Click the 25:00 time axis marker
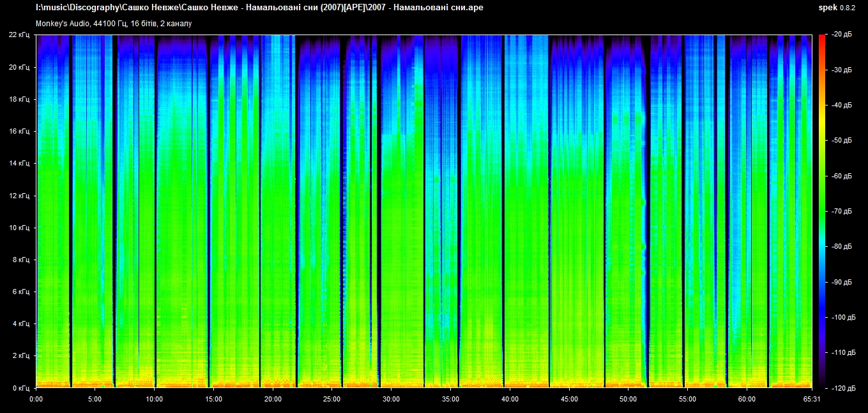Viewport: 868px width, 413px height. (332, 398)
